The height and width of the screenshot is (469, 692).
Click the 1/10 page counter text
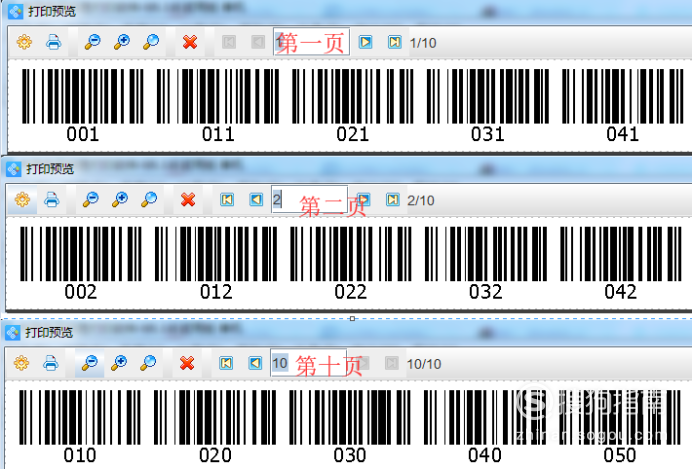(x=423, y=43)
